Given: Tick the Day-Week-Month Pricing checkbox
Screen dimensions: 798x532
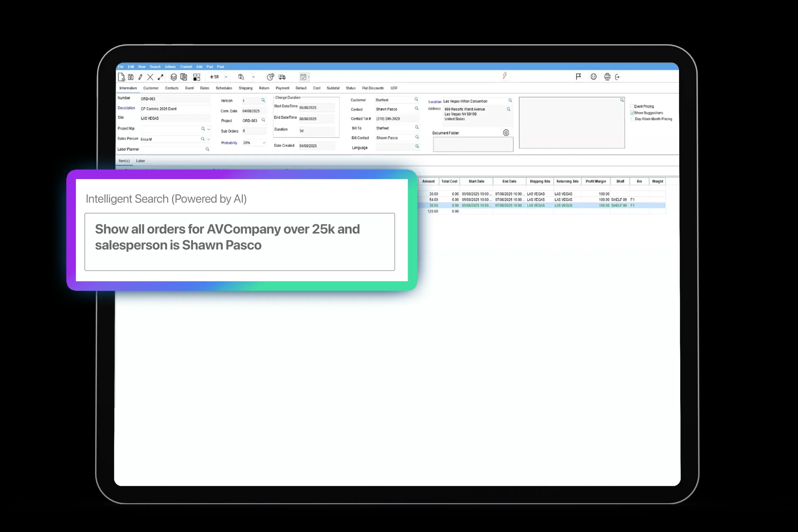Looking at the screenshot, I should pyautogui.click(x=632, y=119).
